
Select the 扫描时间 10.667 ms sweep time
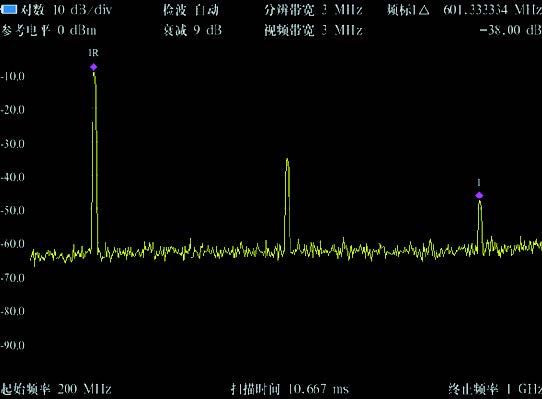tap(290, 389)
